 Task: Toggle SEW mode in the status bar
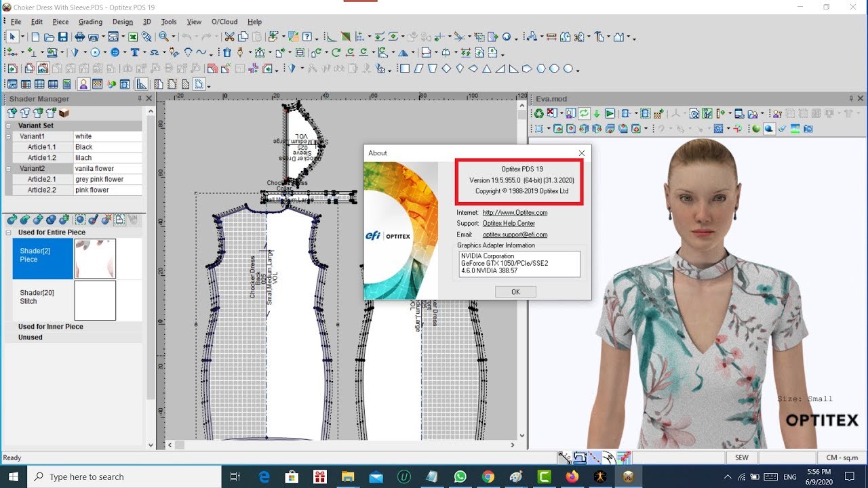742,457
